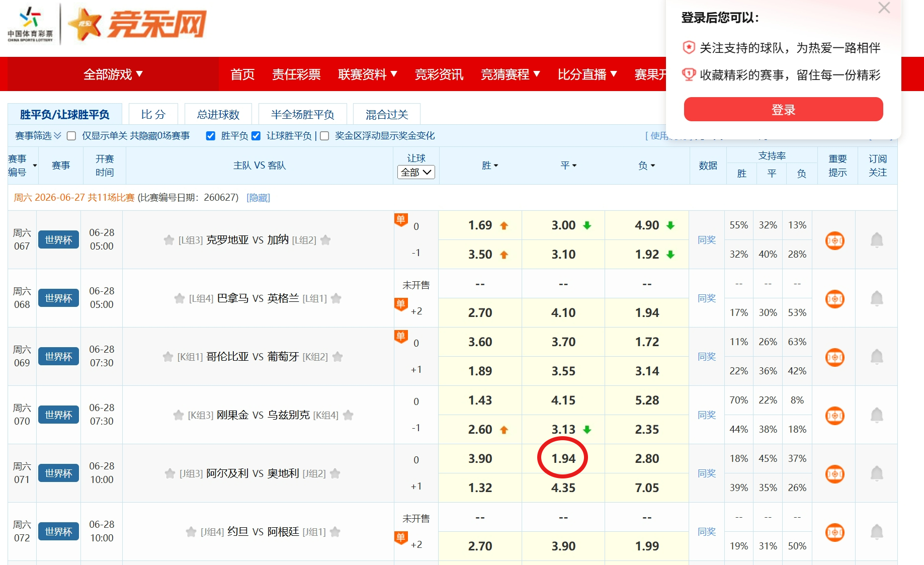Image resolution: width=924 pixels, height=565 pixels.
Task: Favorite 刚果金 home team star
Action: click(179, 415)
